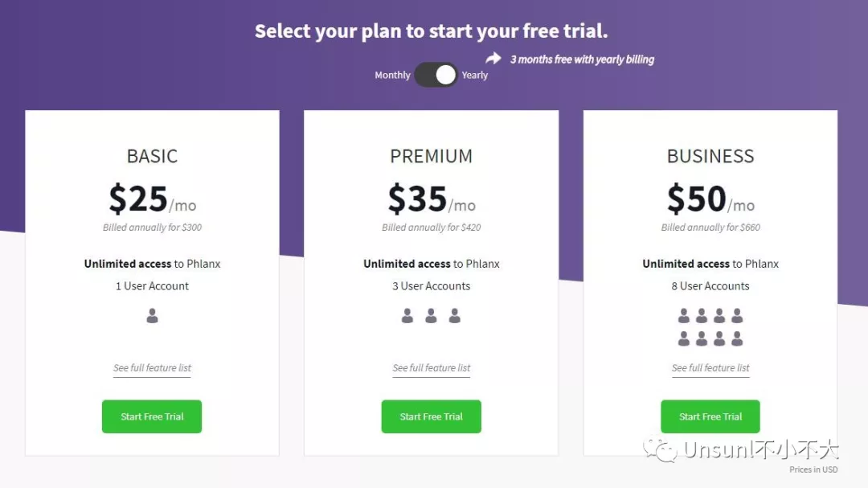Image resolution: width=868 pixels, height=488 pixels.
Task: Click the third user icon in Premium plan
Action: point(454,317)
